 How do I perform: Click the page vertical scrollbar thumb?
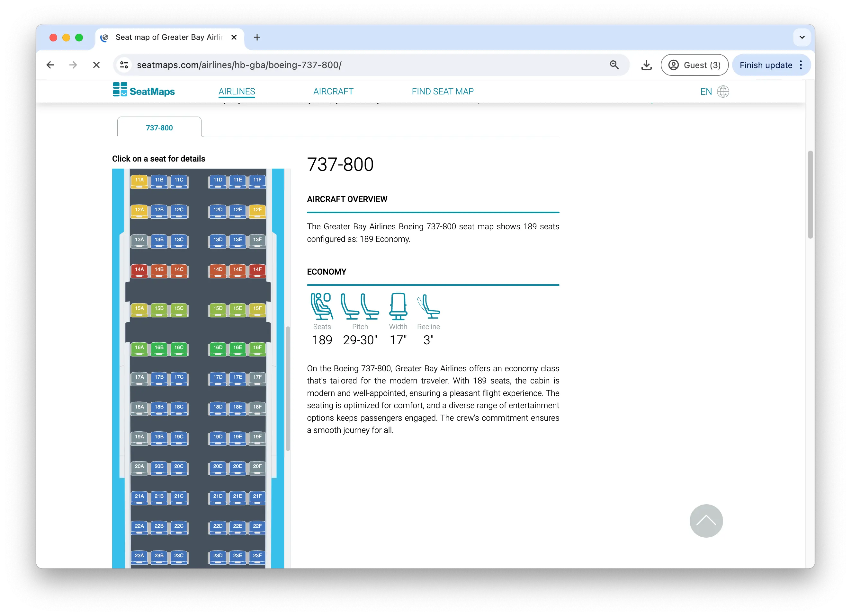click(810, 195)
